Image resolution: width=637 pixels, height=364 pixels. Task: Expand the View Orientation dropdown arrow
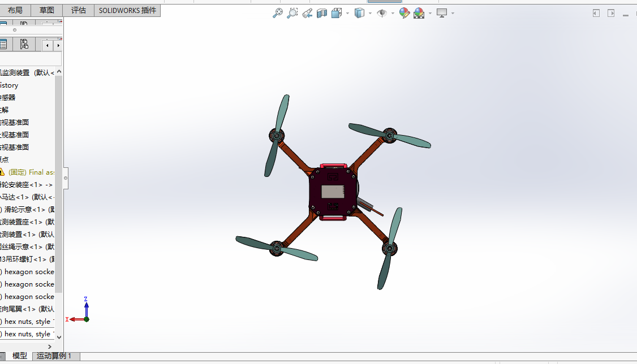[347, 14]
